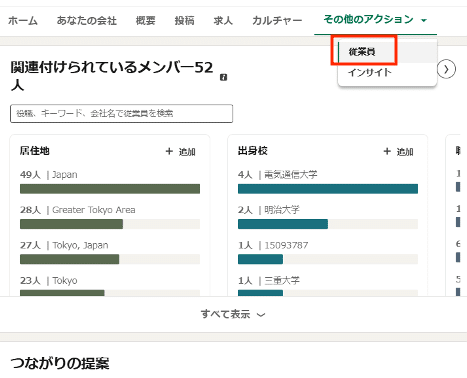
Task: Click the info icon beside member count heading
Action: click(224, 77)
